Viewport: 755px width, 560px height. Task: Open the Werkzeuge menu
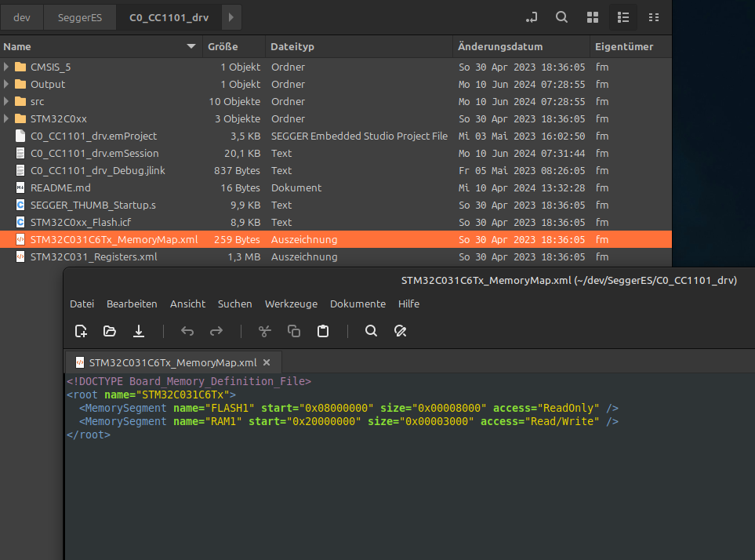tap(290, 304)
